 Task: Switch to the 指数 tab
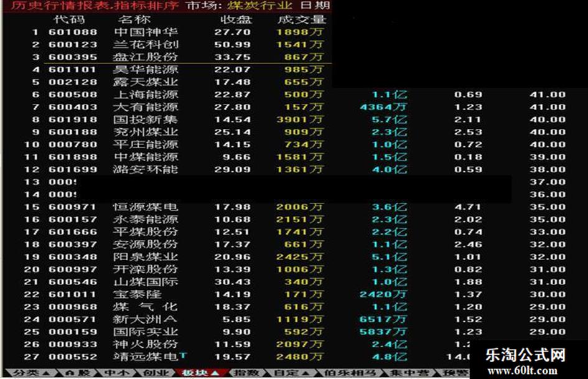coord(246,373)
